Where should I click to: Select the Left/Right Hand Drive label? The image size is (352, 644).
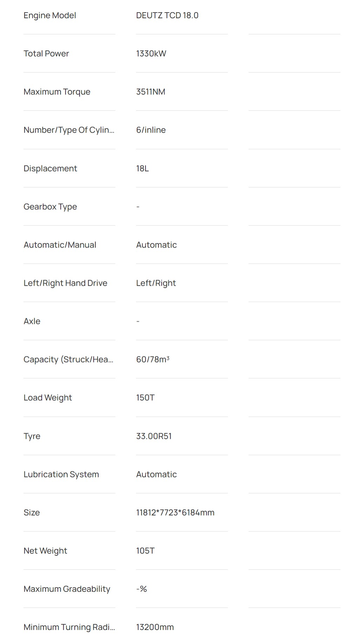65,283
